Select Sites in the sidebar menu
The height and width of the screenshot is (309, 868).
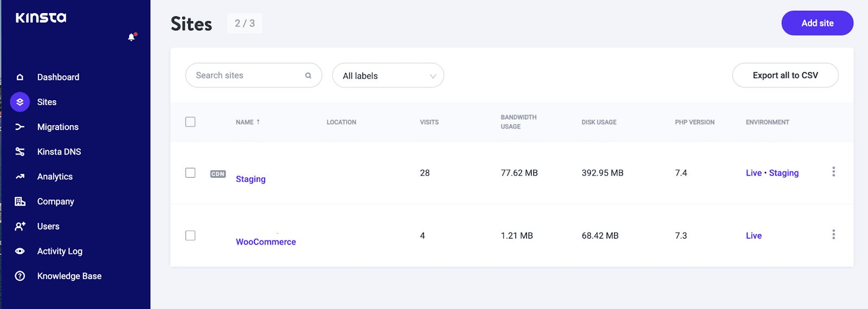point(47,102)
